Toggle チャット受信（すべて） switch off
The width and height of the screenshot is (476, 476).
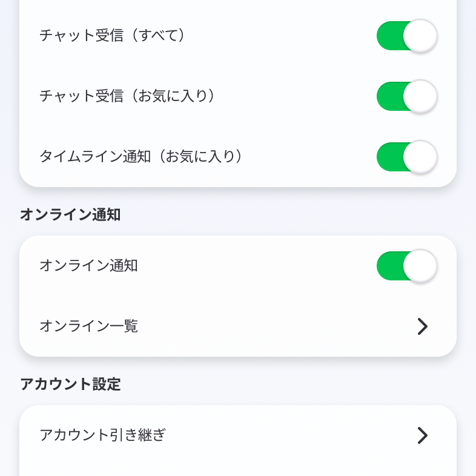pyautogui.click(x=406, y=36)
